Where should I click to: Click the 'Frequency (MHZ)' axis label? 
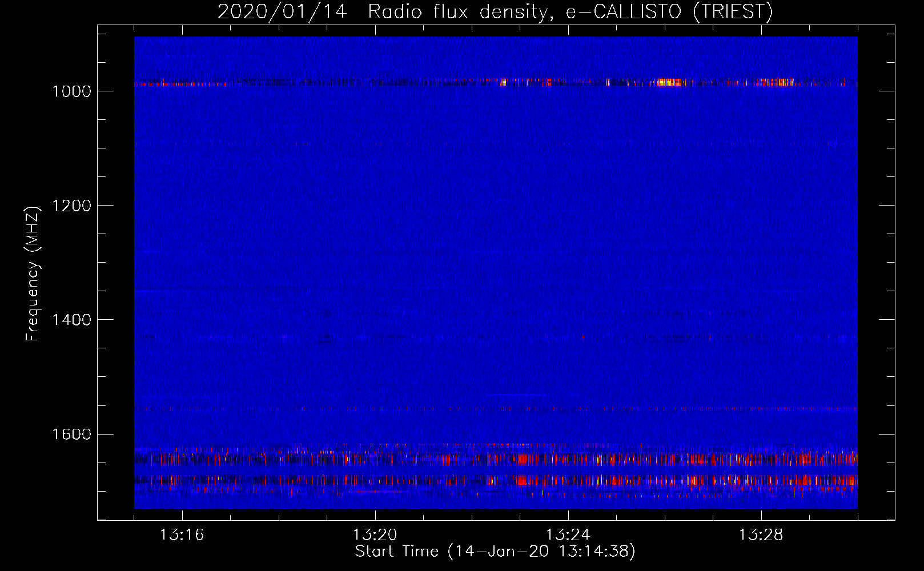click(x=33, y=274)
